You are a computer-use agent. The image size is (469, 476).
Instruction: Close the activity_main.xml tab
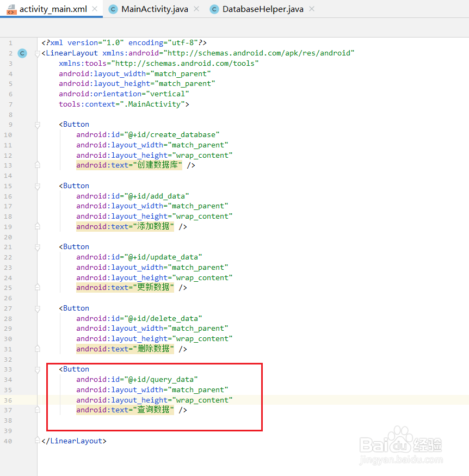(x=95, y=9)
